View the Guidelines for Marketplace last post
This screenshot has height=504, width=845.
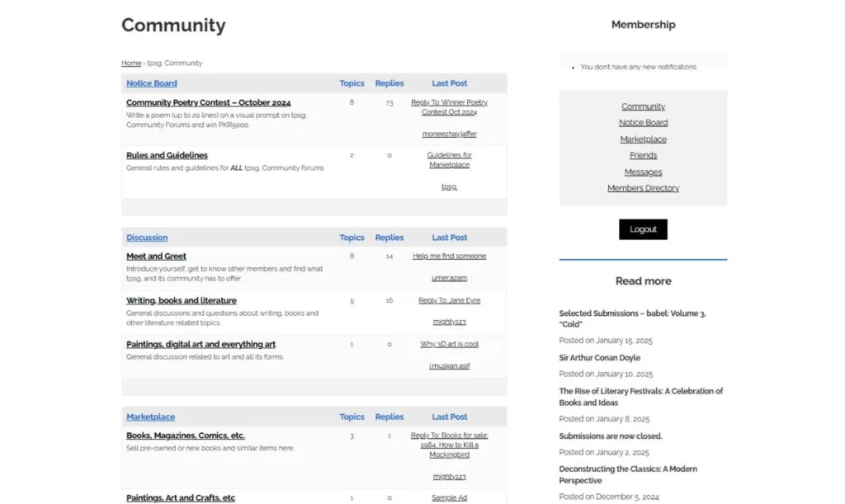point(449,160)
